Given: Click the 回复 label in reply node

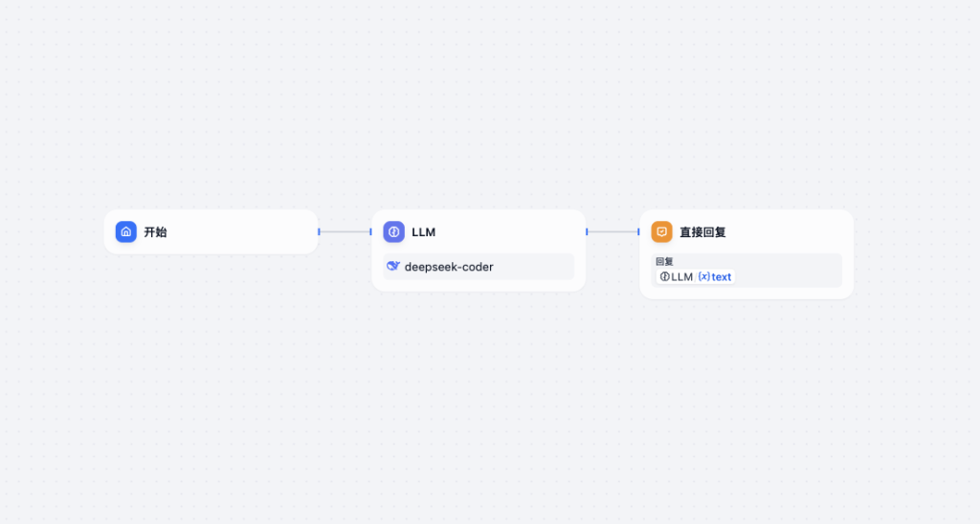Looking at the screenshot, I should [x=664, y=261].
